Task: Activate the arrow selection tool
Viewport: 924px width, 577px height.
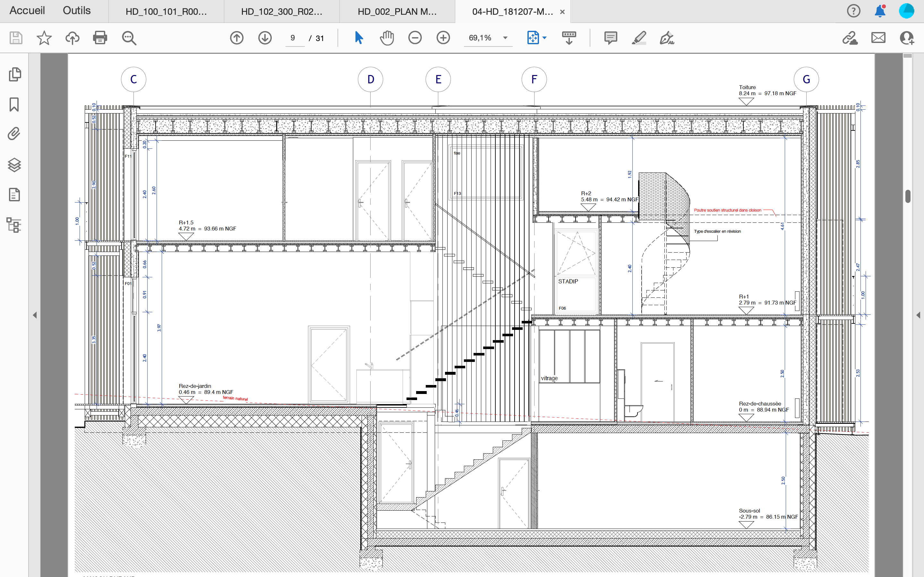Action: 358,38
